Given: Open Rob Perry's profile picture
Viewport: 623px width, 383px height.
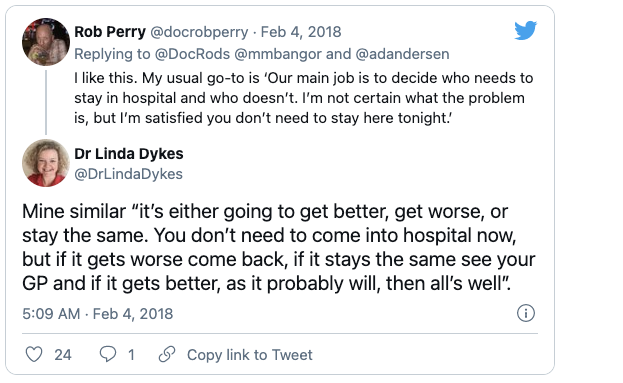Looking at the screenshot, I should [x=46, y=42].
